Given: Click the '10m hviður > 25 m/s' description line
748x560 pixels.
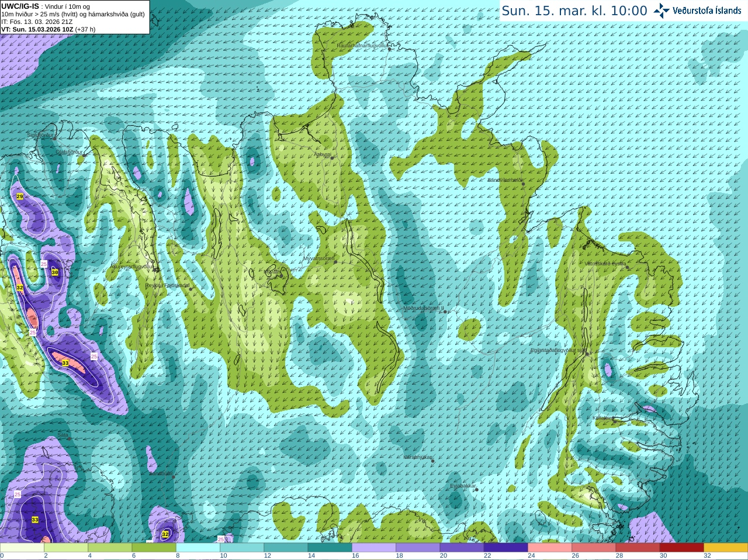Looking at the screenshot, I should [x=73, y=14].
